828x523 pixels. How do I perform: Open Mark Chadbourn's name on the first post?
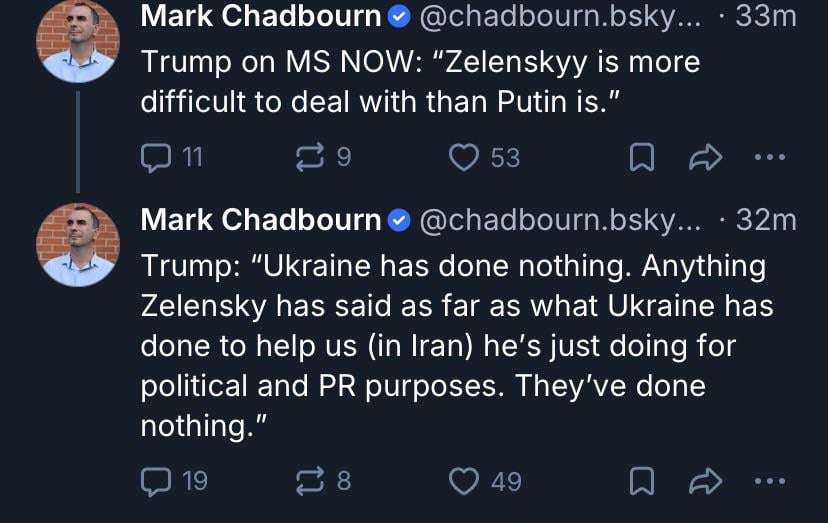[261, 17]
